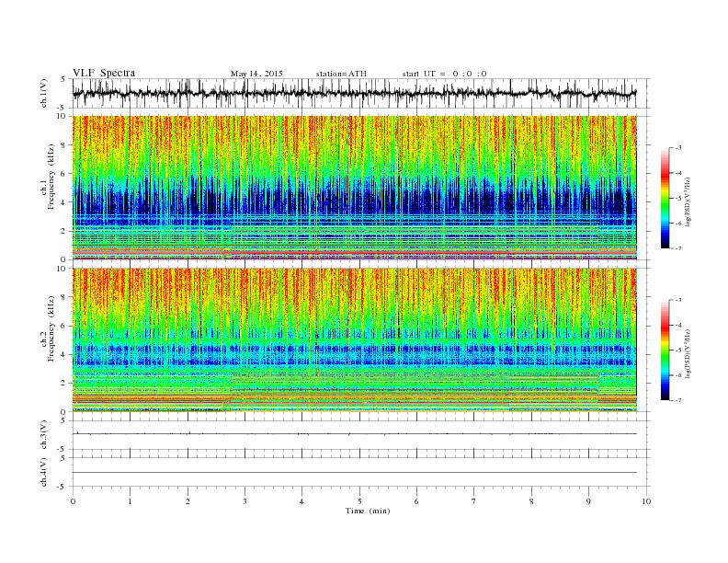Click the 'Time (min)' axis title
Screen dimensions: 728x563
pyautogui.click(x=368, y=511)
